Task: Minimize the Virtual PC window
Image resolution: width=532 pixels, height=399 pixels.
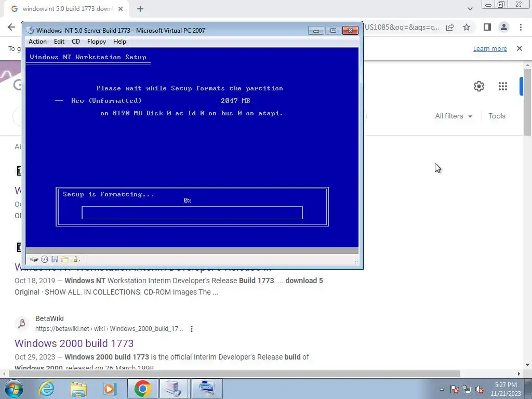Action: tap(316, 31)
